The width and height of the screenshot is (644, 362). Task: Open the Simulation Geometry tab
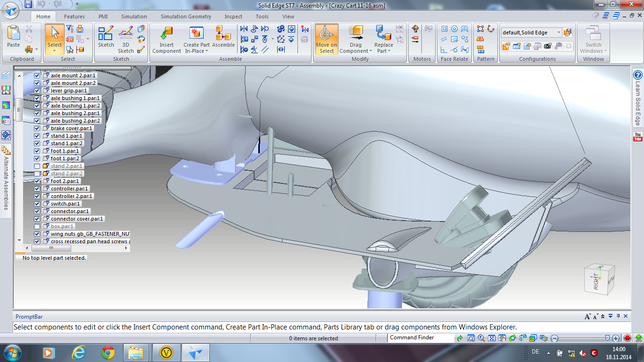186,16
